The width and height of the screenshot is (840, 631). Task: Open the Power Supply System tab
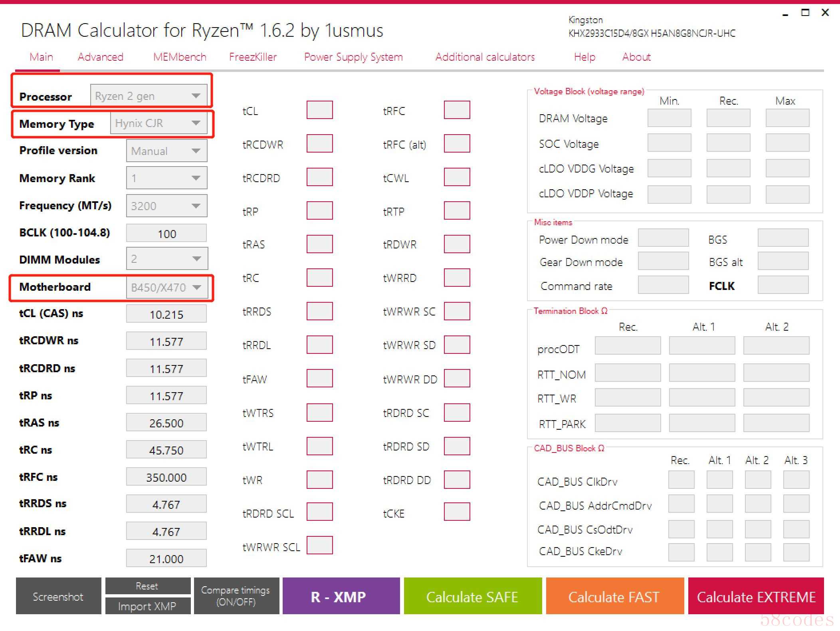click(353, 57)
